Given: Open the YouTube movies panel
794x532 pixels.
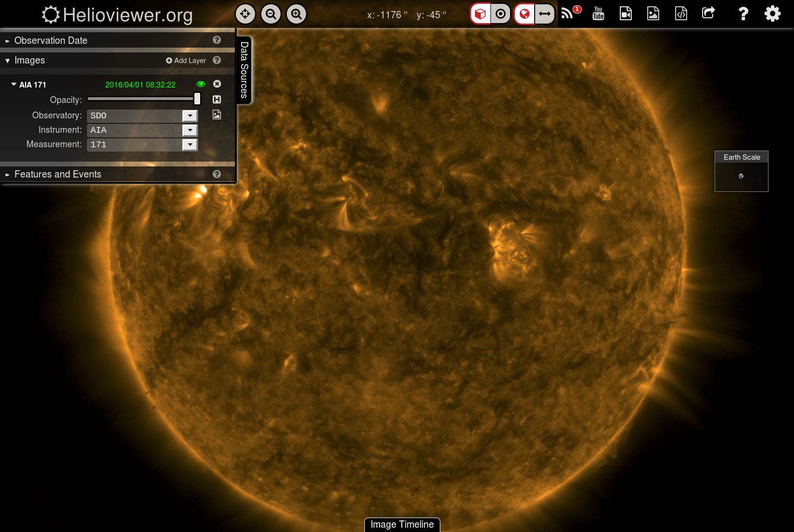Looking at the screenshot, I should pos(598,13).
